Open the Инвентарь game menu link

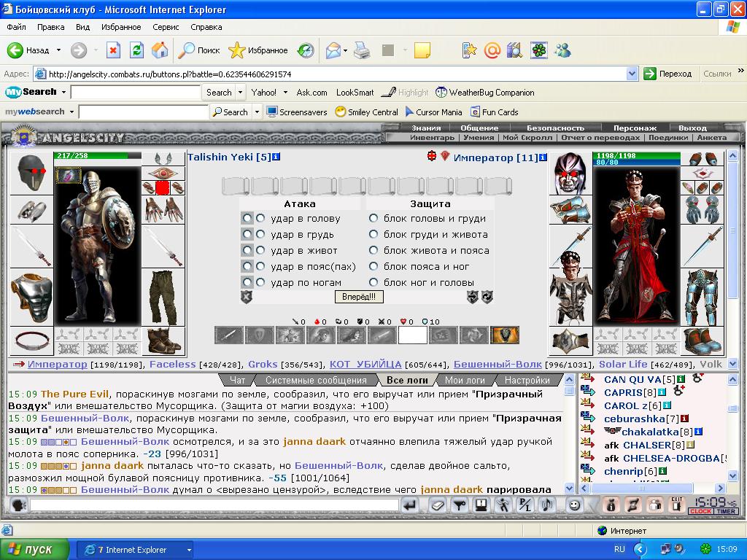click(432, 138)
